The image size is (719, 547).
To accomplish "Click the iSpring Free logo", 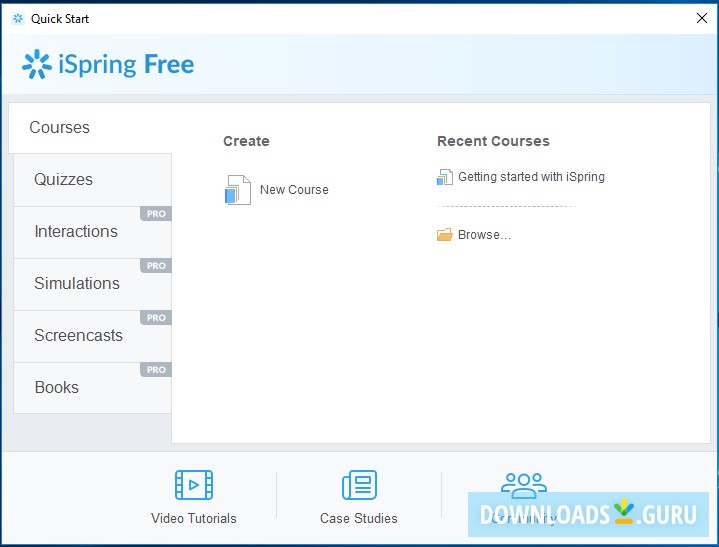I will [108, 64].
